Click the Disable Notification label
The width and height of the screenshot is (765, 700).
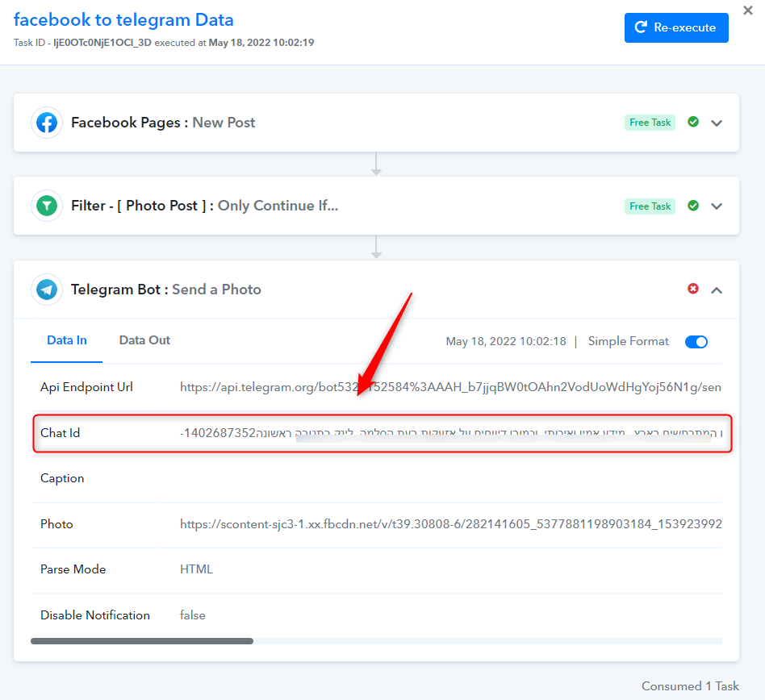point(95,615)
